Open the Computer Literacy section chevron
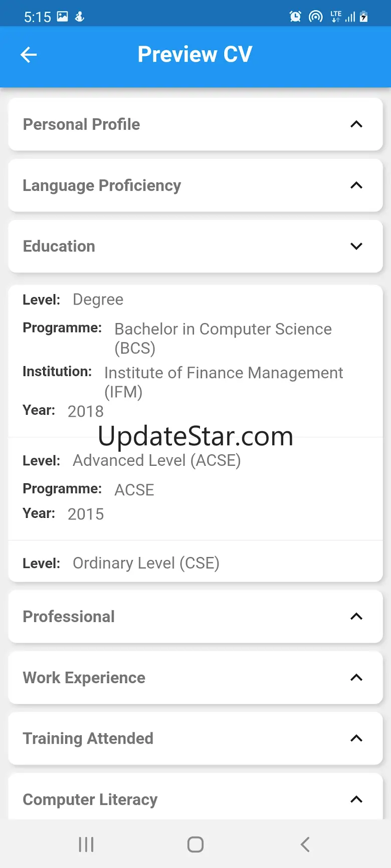The image size is (391, 868). tap(356, 799)
